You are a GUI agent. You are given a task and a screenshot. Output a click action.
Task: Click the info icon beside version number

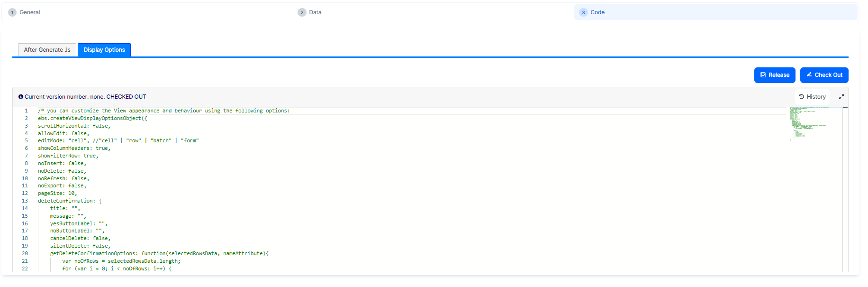click(x=21, y=97)
